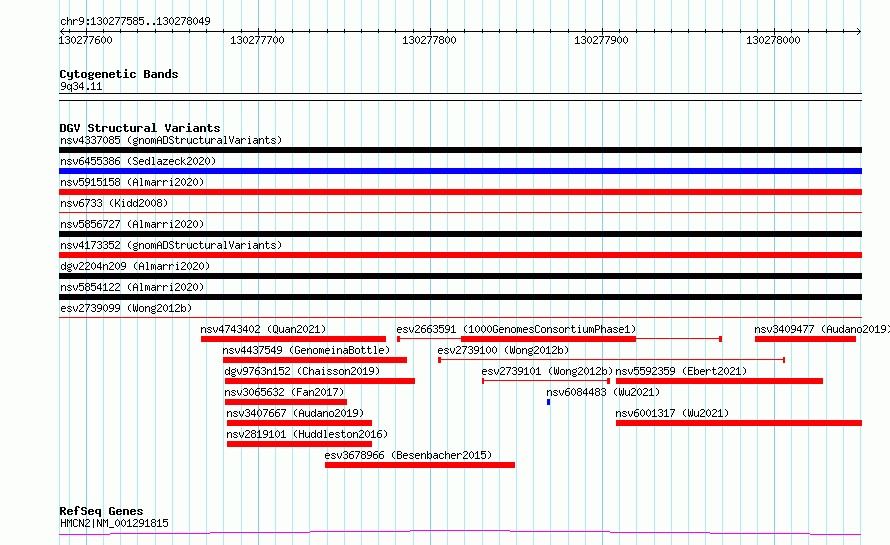Select the 9q34.11 cytogenetic band label

[x=81, y=86]
